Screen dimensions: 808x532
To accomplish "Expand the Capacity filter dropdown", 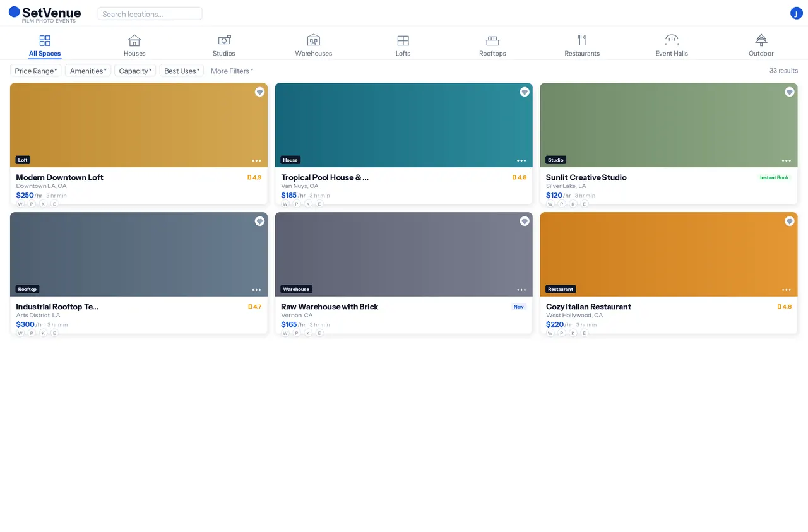I will click(135, 71).
